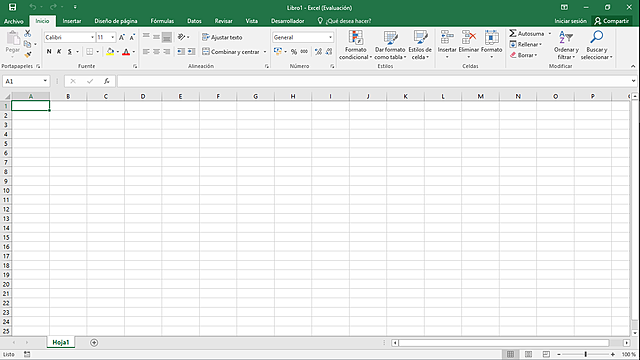Activate the Format Painter brush
The width and height of the screenshot is (640, 360).
[x=28, y=54]
